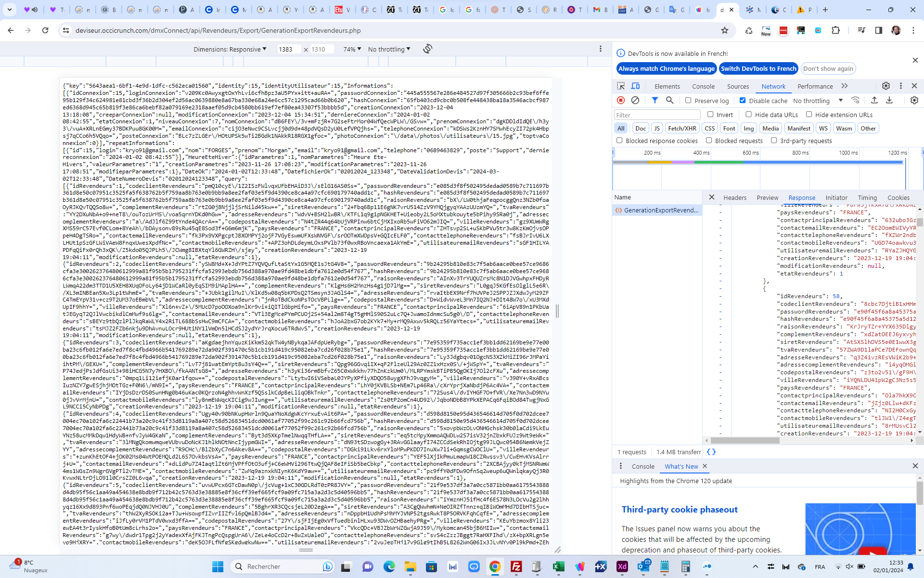Enable the Preserve log checkbox
The height and width of the screenshot is (578, 924).
click(x=689, y=100)
